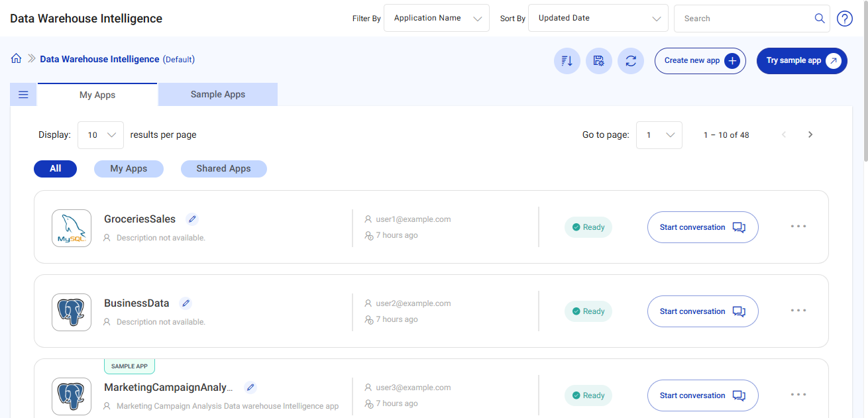The height and width of the screenshot is (418, 868).
Task: Open the hamburger menu beside My Apps
Action: pos(23,94)
